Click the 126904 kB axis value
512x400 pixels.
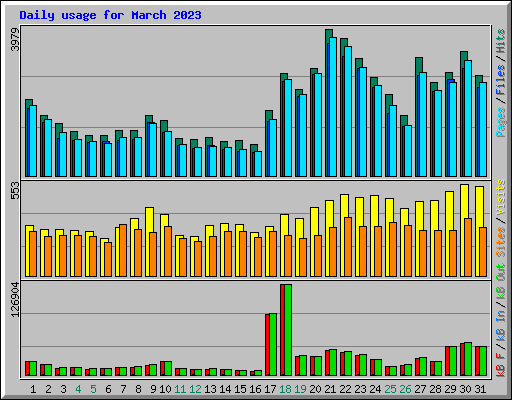(15, 300)
